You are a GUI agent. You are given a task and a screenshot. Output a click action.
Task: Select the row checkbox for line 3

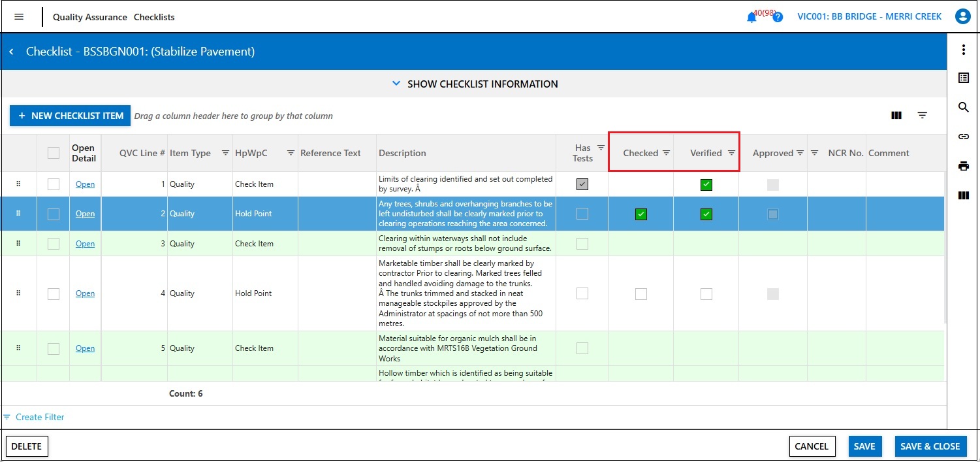(x=54, y=244)
